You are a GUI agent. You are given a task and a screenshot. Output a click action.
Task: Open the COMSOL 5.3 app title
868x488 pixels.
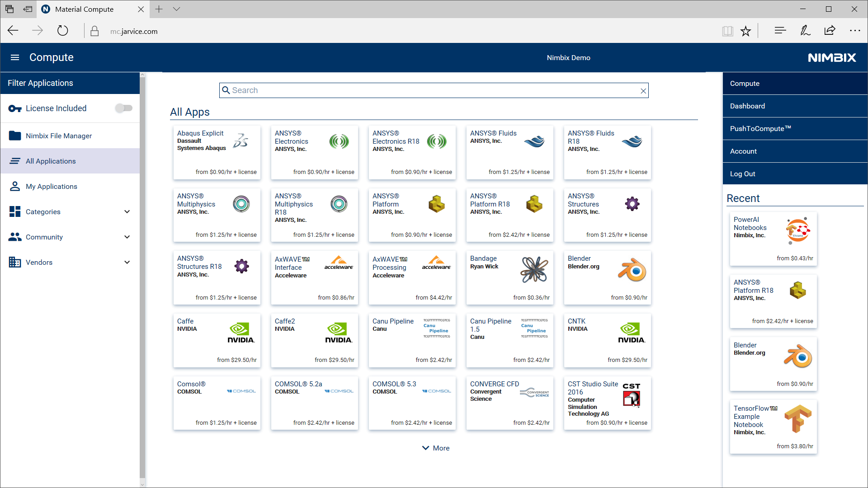394,384
